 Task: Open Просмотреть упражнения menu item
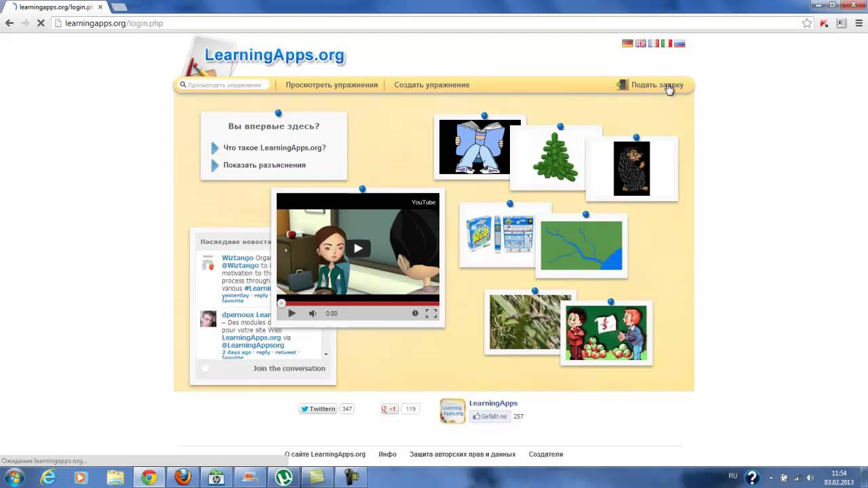332,85
